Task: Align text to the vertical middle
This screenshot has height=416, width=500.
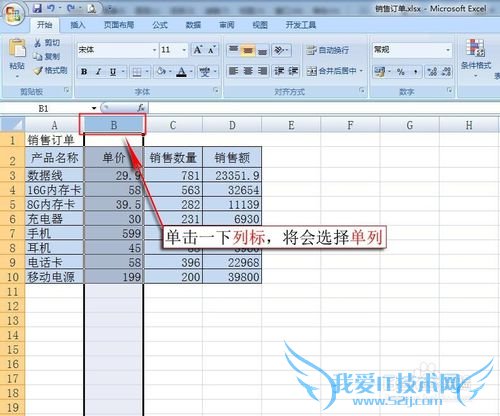Action: pos(248,50)
